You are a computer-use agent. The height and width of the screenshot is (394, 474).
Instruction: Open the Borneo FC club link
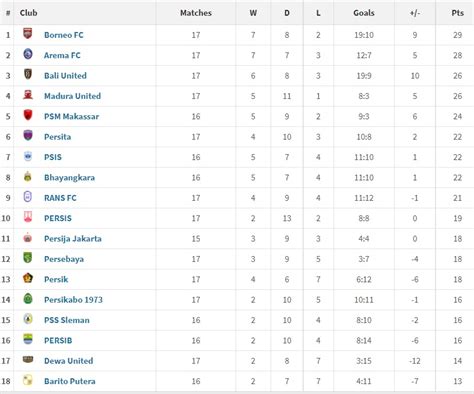point(64,35)
